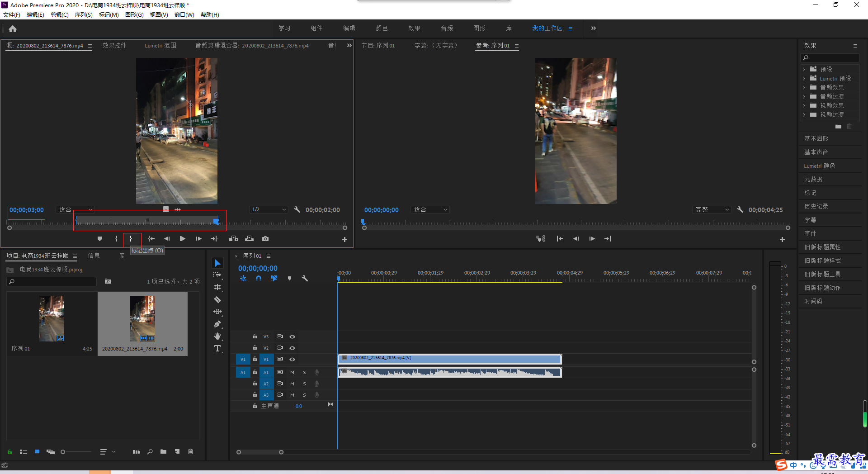
Task: Select the Razor tool
Action: pyautogui.click(x=217, y=299)
